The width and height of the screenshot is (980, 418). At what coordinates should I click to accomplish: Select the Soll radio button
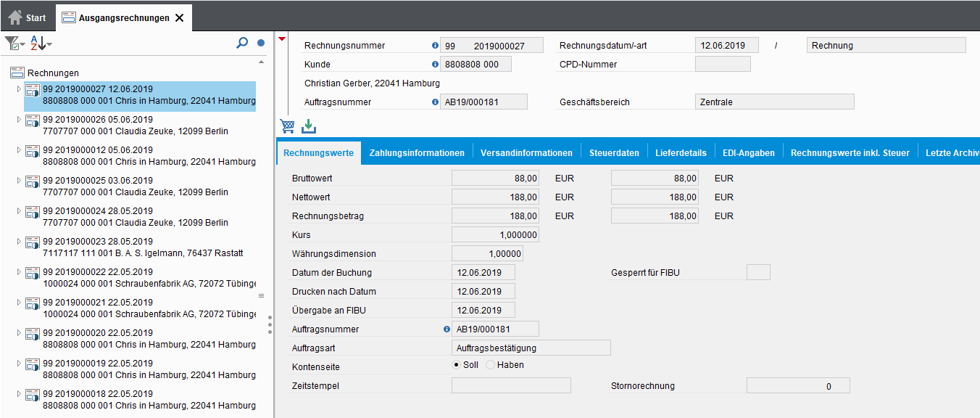457,364
